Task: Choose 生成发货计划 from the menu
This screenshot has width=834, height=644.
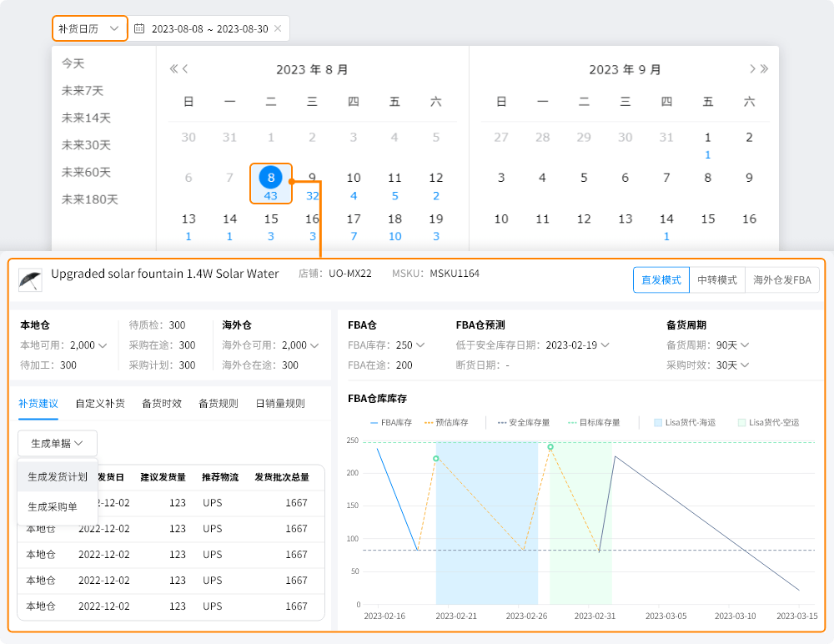Action: click(58, 477)
